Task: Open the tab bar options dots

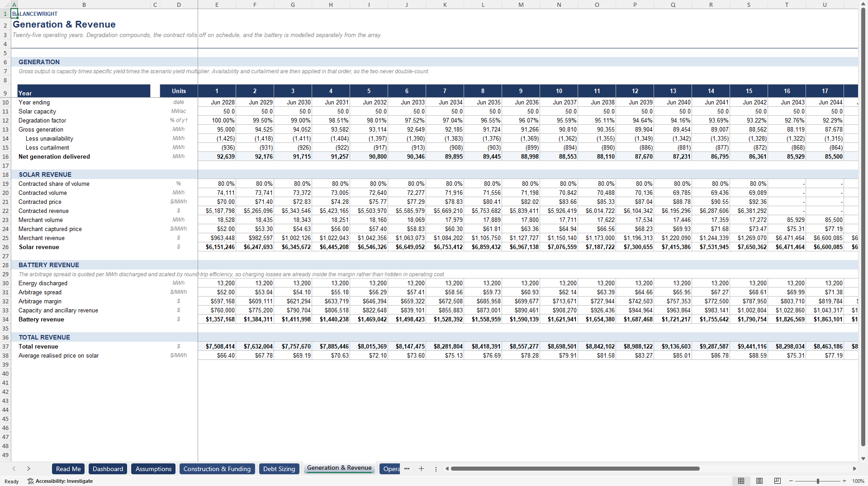Action: click(436, 469)
